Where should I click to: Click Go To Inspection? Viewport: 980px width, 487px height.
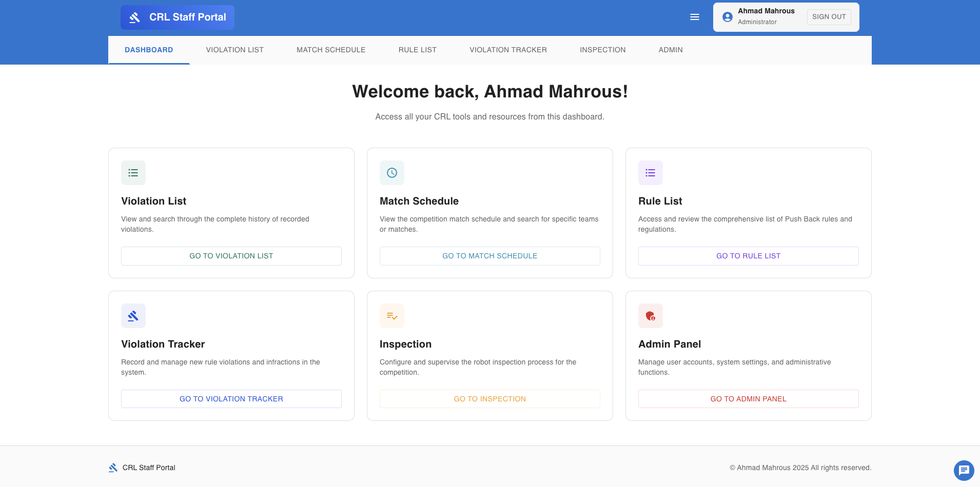point(489,398)
